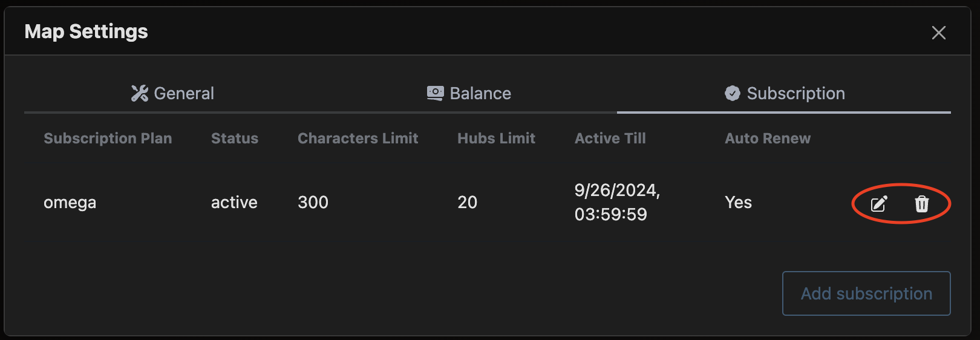Click the Status column header
Viewport: 980px width, 340px height.
point(235,139)
